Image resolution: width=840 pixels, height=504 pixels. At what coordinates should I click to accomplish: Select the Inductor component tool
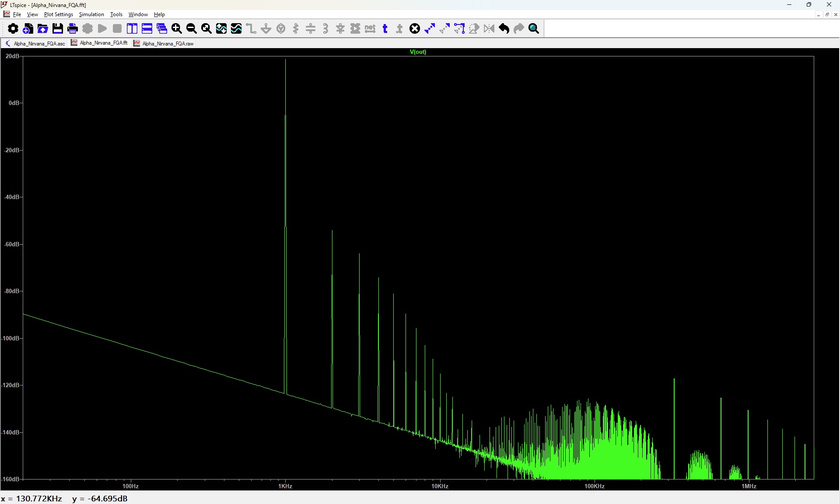325,29
